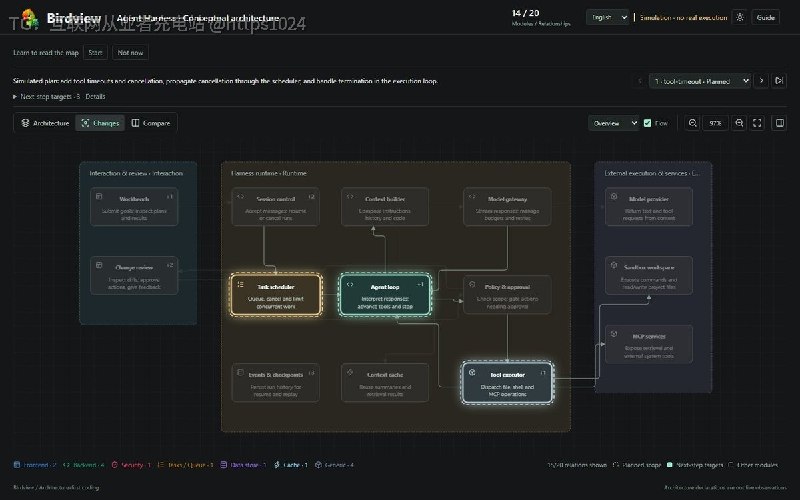
Task: Click the Model provider service icon
Action: (614, 196)
